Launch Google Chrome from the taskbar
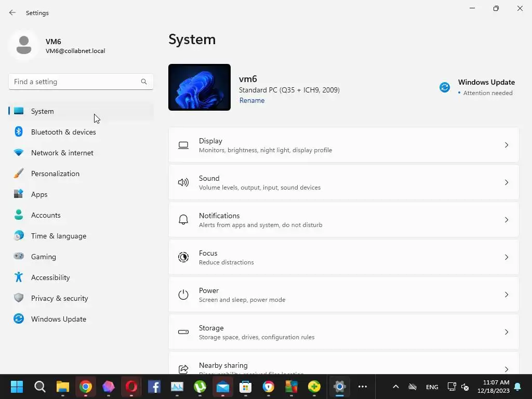The height and width of the screenshot is (399, 532). click(86, 387)
